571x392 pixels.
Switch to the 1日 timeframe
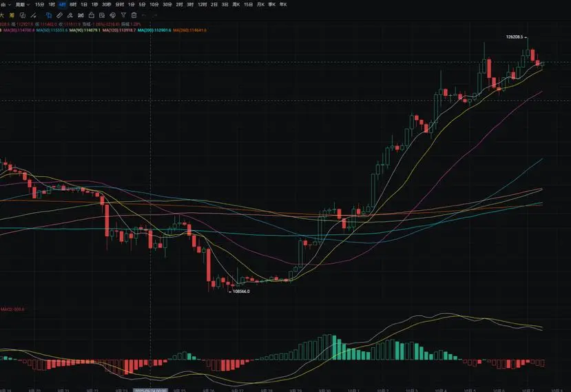coord(84,5)
